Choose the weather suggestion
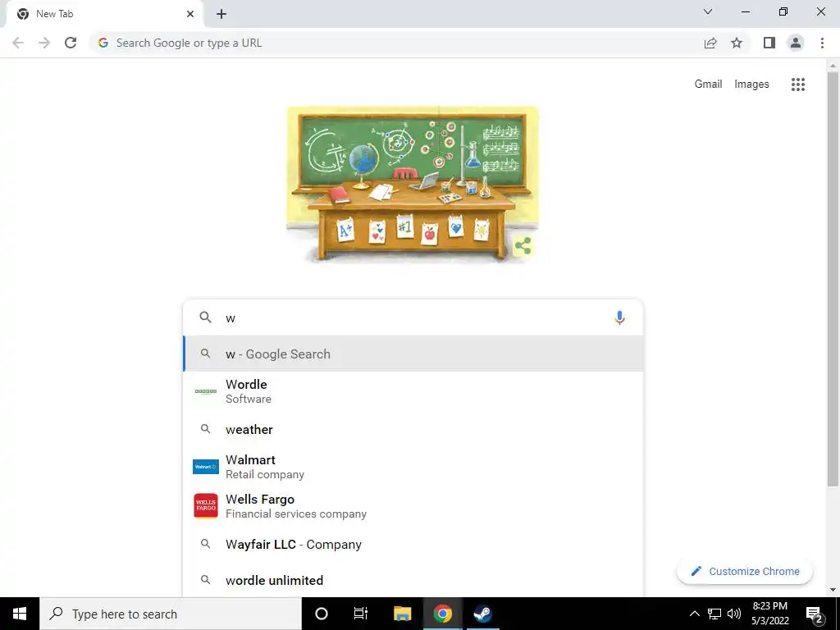The width and height of the screenshot is (840, 630). pyautogui.click(x=413, y=429)
